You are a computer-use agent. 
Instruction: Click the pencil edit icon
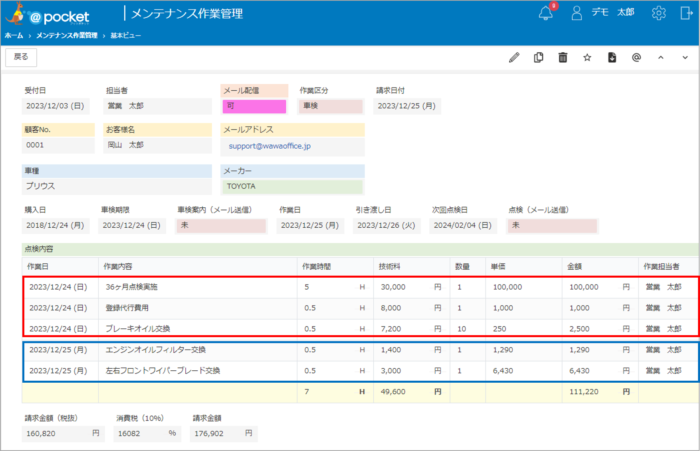click(x=514, y=58)
